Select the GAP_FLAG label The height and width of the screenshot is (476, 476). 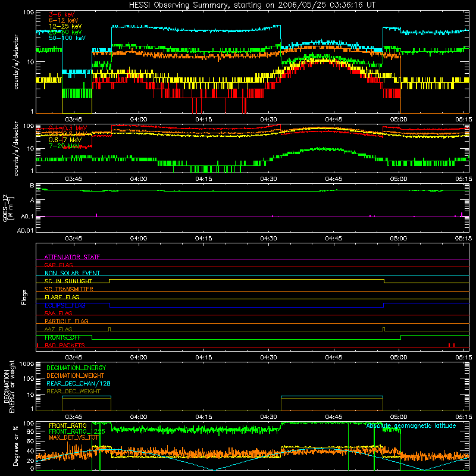(58, 265)
